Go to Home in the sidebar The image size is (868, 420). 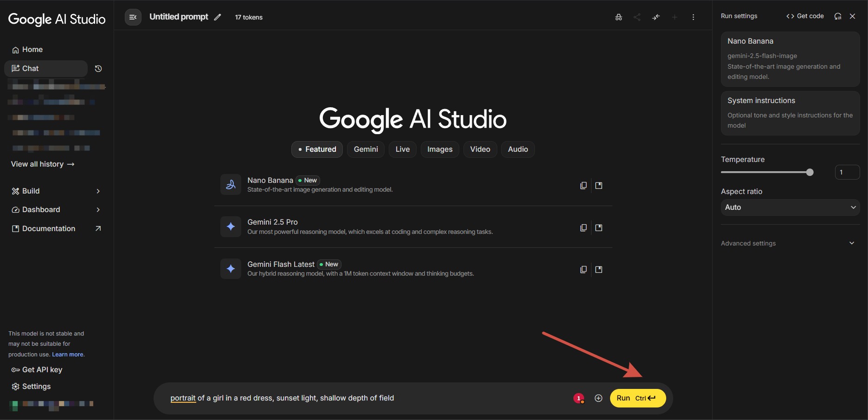coord(27,50)
